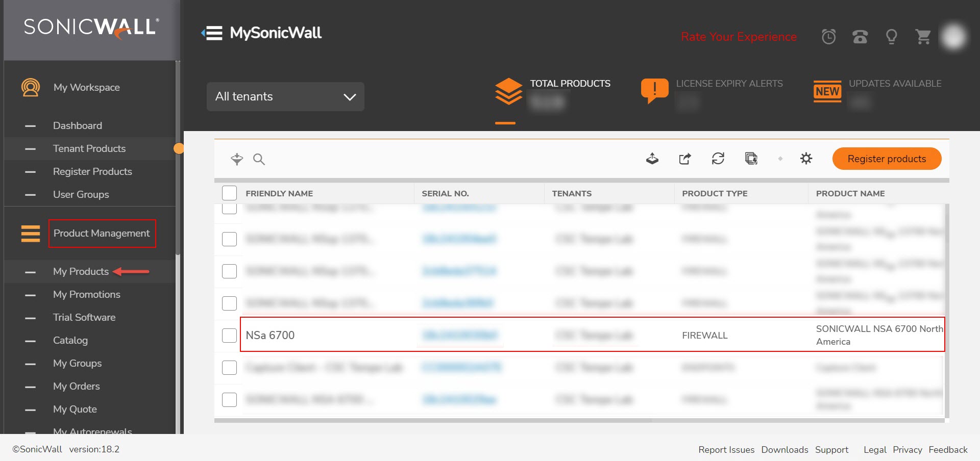The width and height of the screenshot is (980, 461).
Task: Open the gear settings icon
Action: tap(806, 159)
